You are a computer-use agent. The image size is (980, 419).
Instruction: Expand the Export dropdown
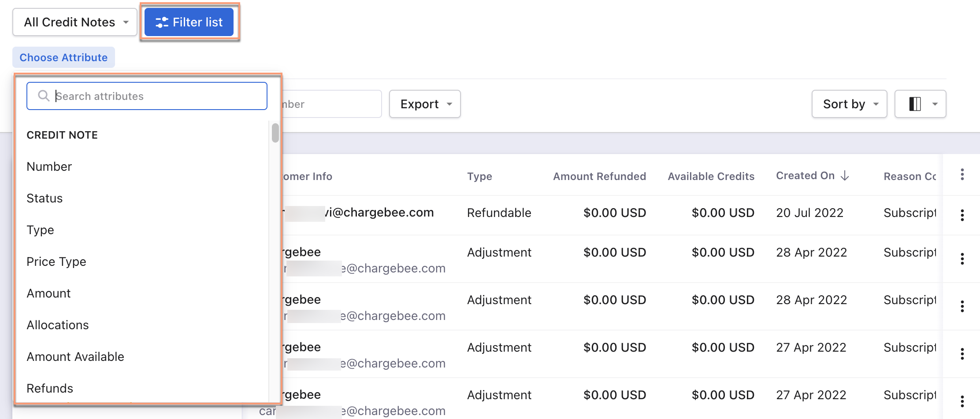click(425, 104)
